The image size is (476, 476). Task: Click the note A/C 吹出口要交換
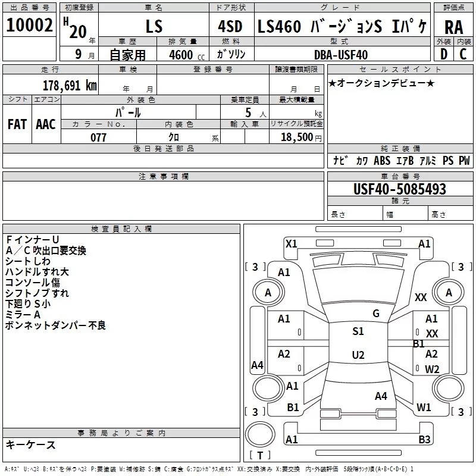[46, 250]
